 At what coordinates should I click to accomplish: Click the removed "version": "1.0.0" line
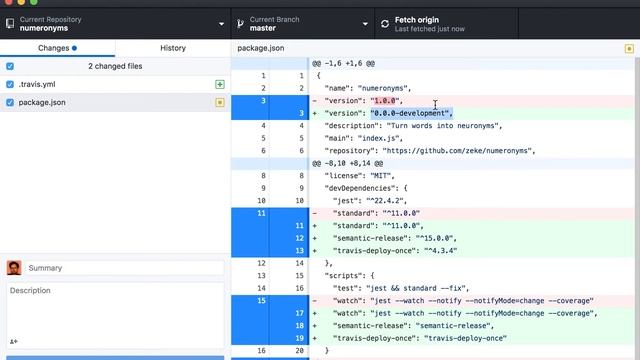coord(471,101)
